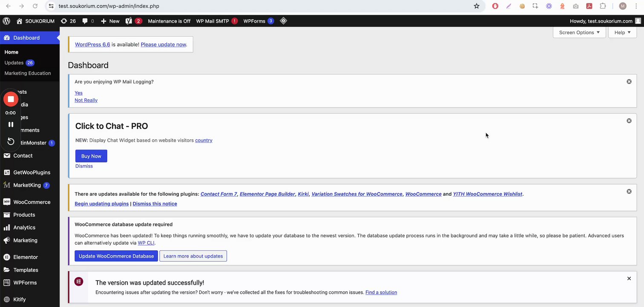The height and width of the screenshot is (307, 644).
Task: Pause the screen recording
Action: pyautogui.click(x=11, y=125)
